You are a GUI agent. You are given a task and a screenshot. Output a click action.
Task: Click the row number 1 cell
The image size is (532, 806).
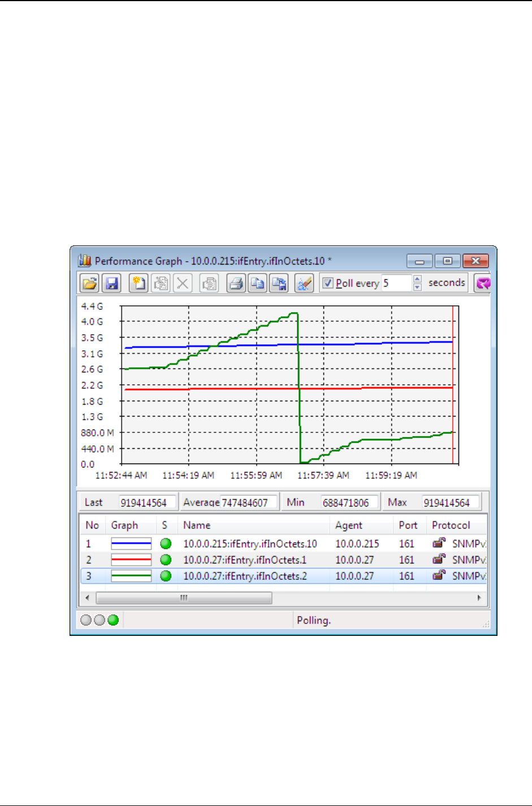point(89,544)
